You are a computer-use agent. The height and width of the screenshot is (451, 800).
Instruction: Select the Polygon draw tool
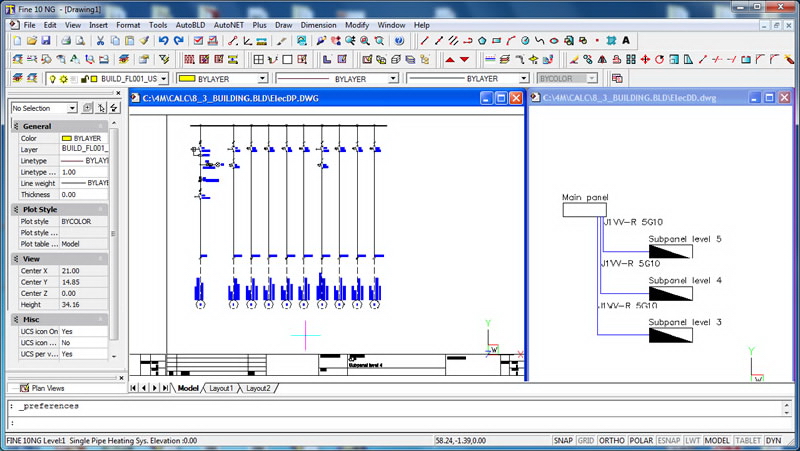tap(482, 41)
